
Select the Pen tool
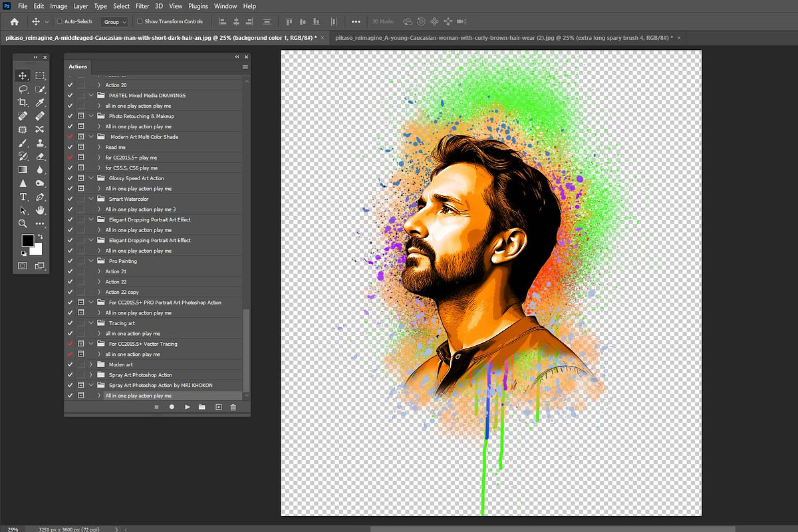(x=40, y=197)
